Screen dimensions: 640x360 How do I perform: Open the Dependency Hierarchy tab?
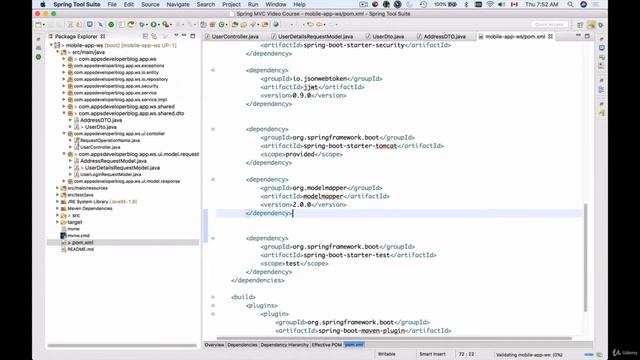(x=284, y=345)
